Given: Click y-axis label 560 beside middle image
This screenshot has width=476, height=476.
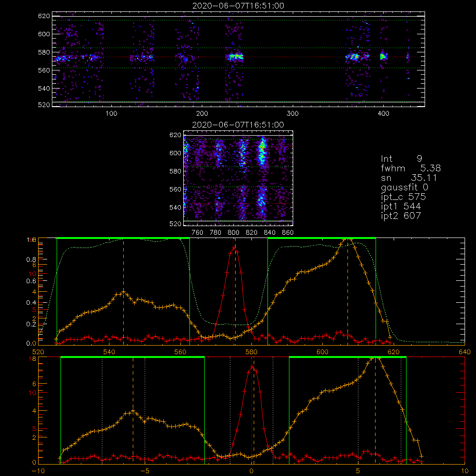Looking at the screenshot, I should pos(175,189).
